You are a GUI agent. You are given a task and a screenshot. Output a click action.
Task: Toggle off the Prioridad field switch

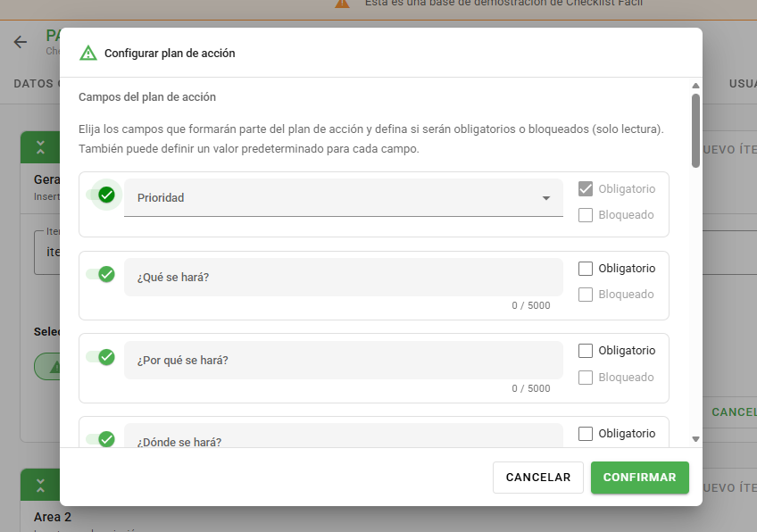click(101, 195)
